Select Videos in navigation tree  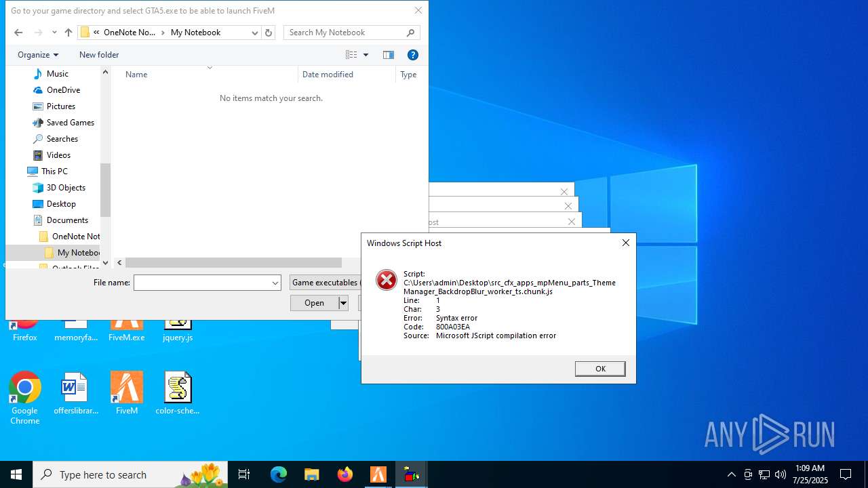click(x=59, y=155)
